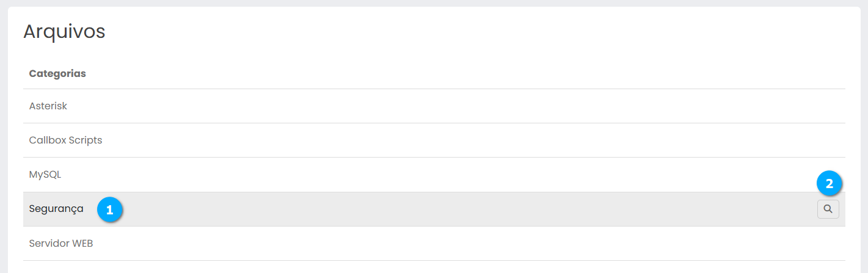Select the MySQL category row
Viewport: 868px width, 273px height.
(45, 175)
